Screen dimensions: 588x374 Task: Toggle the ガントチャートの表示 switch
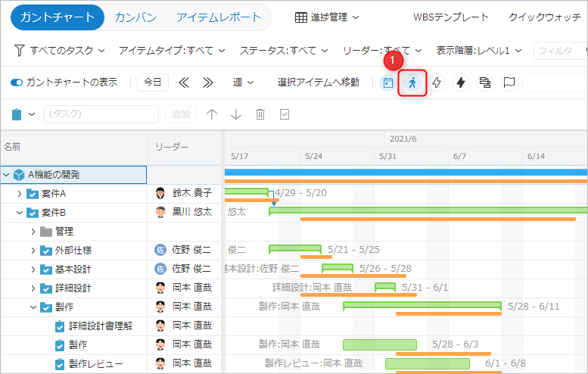pos(17,83)
